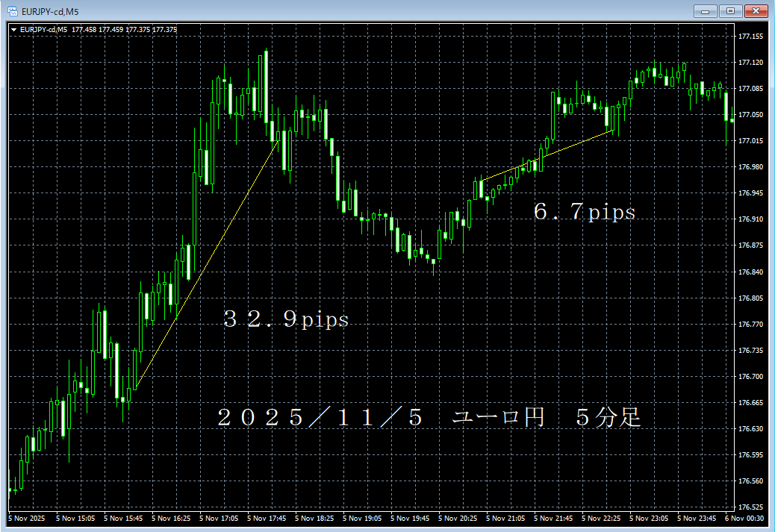Image resolution: width=775 pixels, height=532 pixels.
Task: Select the 32.9pips text annotation
Action: click(x=286, y=319)
